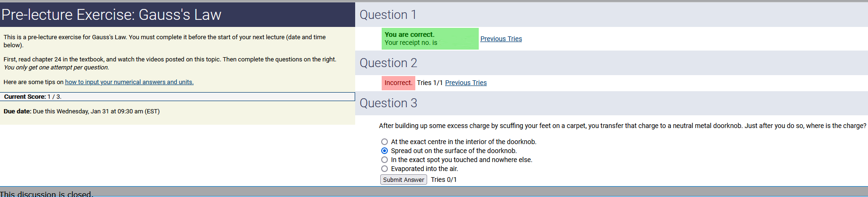Click the "Tries 1/1" counter in Question 2

click(430, 83)
